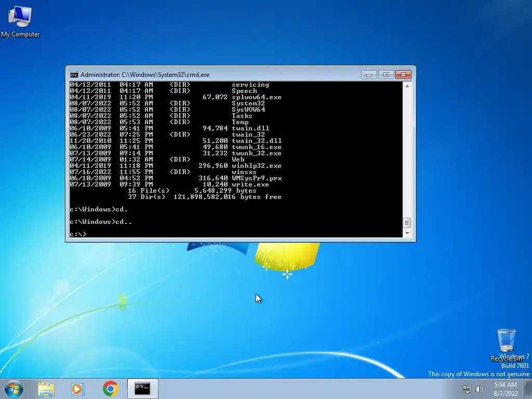
Task: Launch Google Chrome from the taskbar
Action: point(110,389)
